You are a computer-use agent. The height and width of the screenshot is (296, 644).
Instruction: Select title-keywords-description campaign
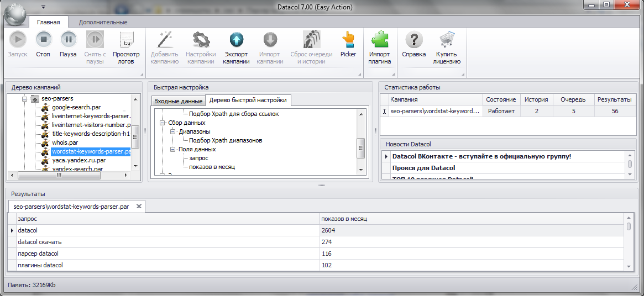point(91,134)
